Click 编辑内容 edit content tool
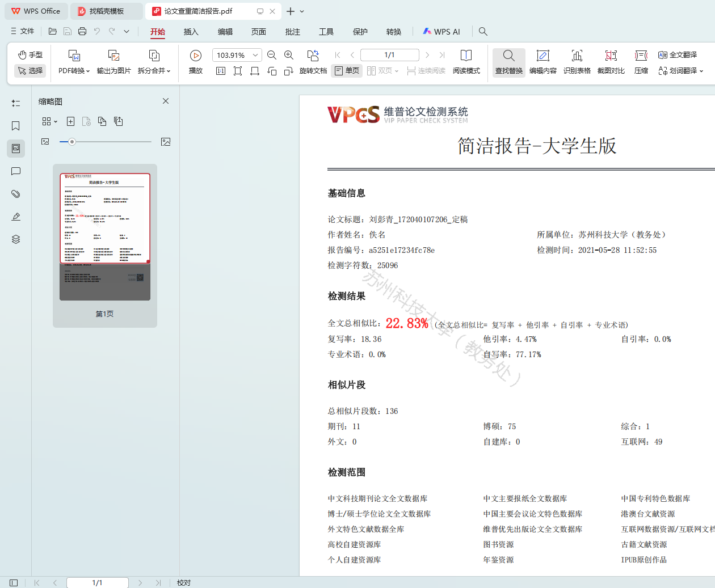The height and width of the screenshot is (588, 715). [x=543, y=62]
